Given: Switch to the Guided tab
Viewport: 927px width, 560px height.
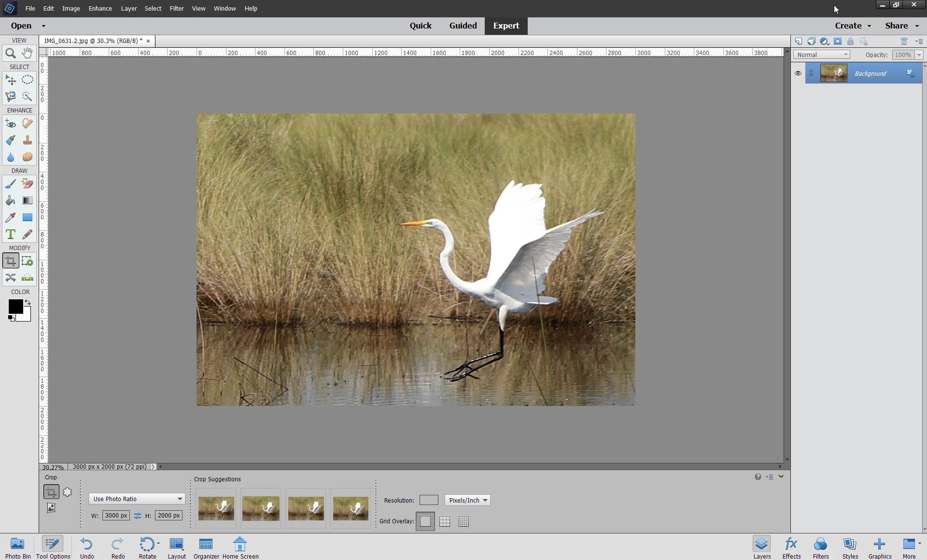Looking at the screenshot, I should (463, 26).
